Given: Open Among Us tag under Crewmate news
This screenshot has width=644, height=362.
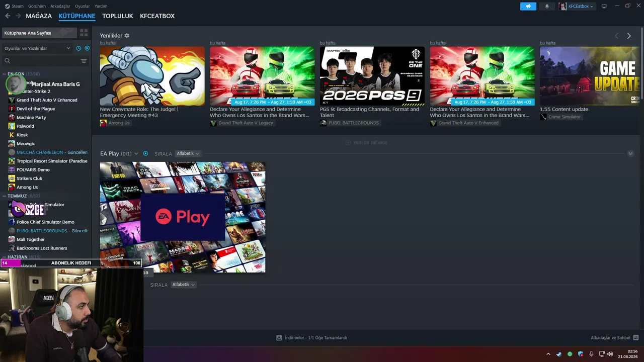Looking at the screenshot, I should pyautogui.click(x=115, y=123).
